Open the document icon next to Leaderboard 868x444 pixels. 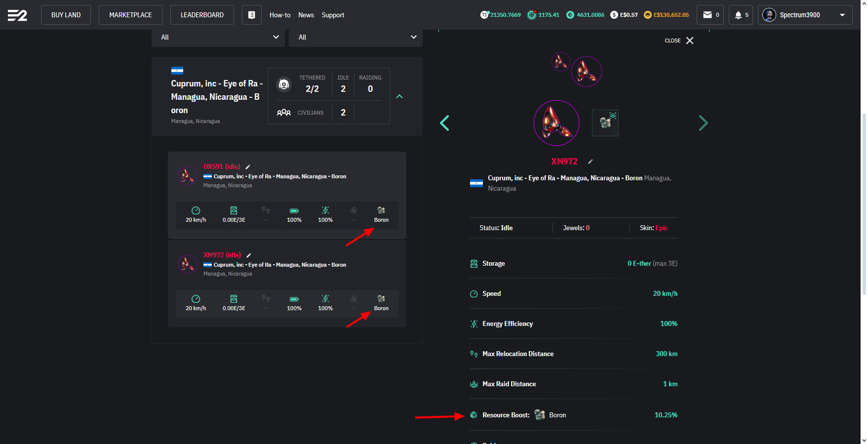(x=251, y=15)
